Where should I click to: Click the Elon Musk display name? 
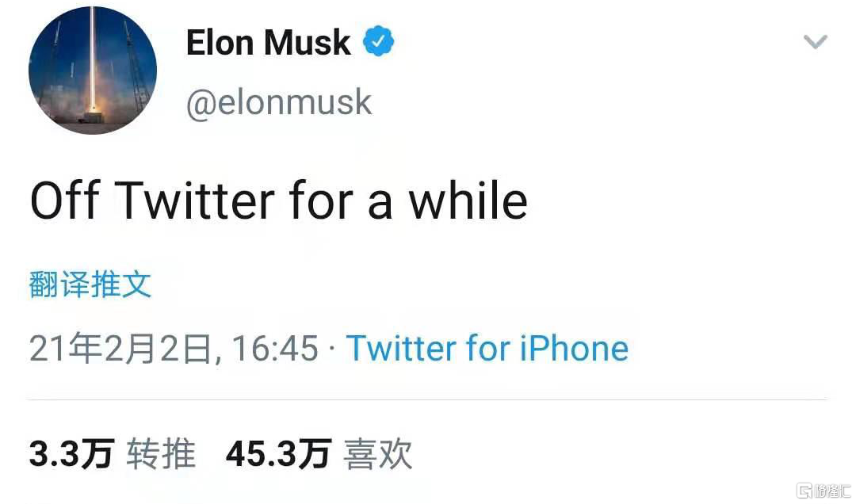268,42
